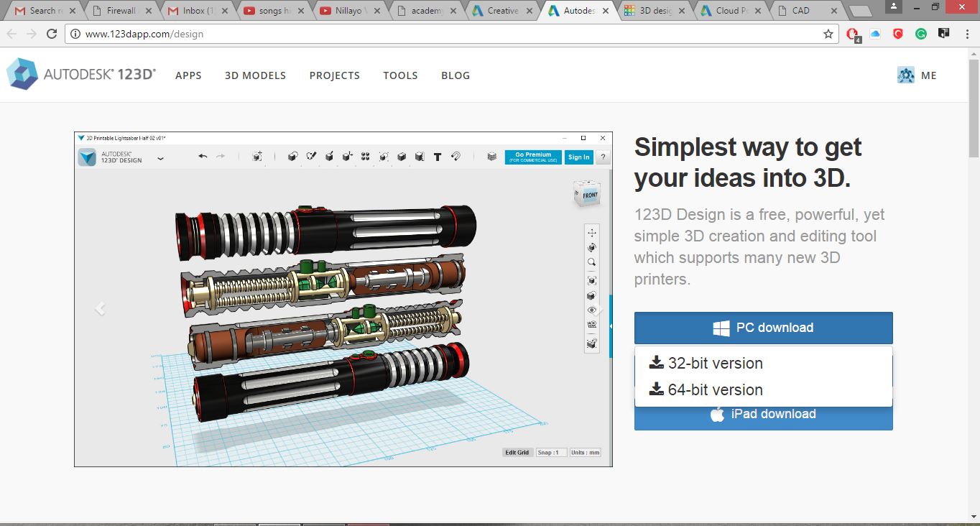Open the Primitives tool in preview toolbar
Screen dimensions: 980x526
click(292, 157)
